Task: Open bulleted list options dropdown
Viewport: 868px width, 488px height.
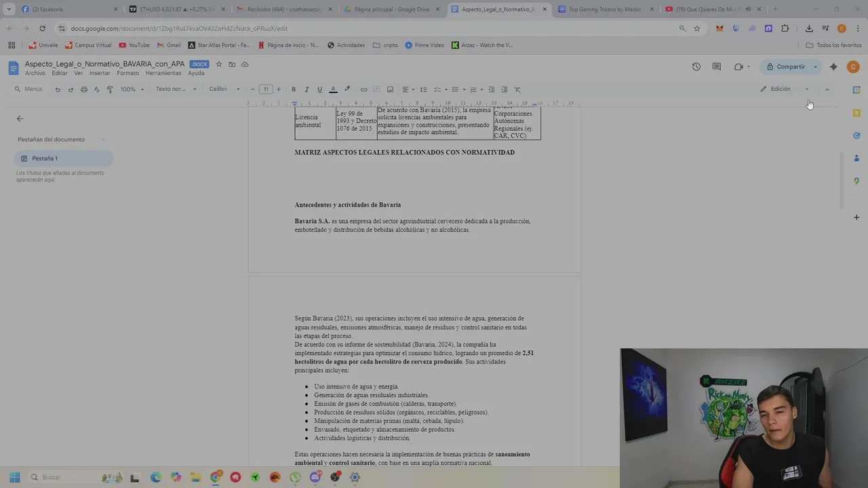Action: click(x=458, y=89)
